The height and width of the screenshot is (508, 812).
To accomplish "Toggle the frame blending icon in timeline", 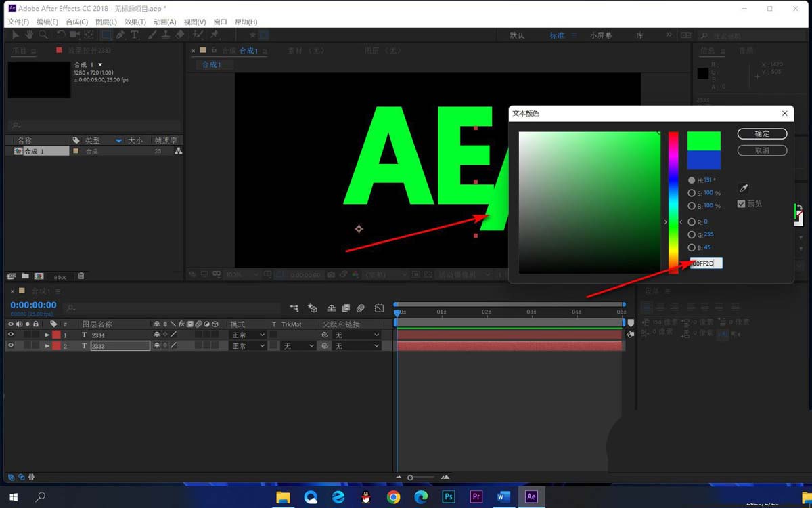I will (x=346, y=308).
